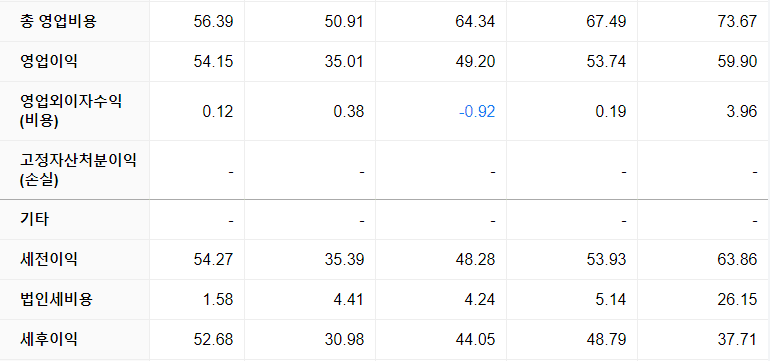Select the 63.86 pre-tax profit cell

pyautogui.click(x=738, y=259)
